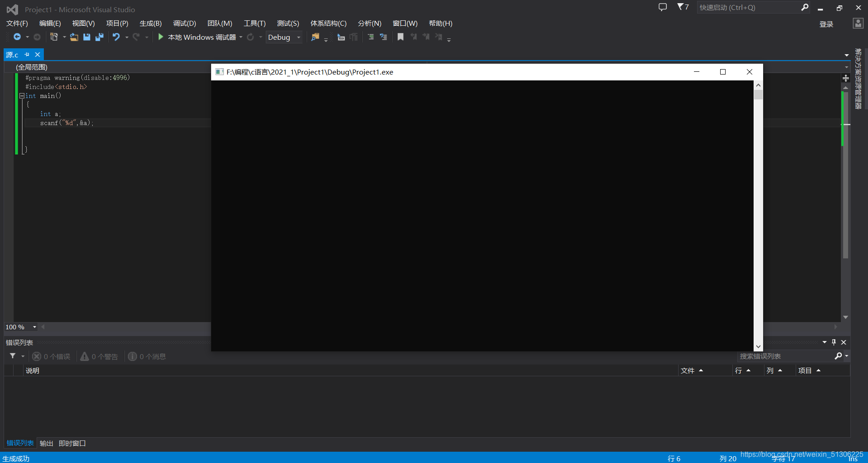Screen dimensions: 868x463
Task: Click the scanf line in the code editor
Action: coord(66,123)
